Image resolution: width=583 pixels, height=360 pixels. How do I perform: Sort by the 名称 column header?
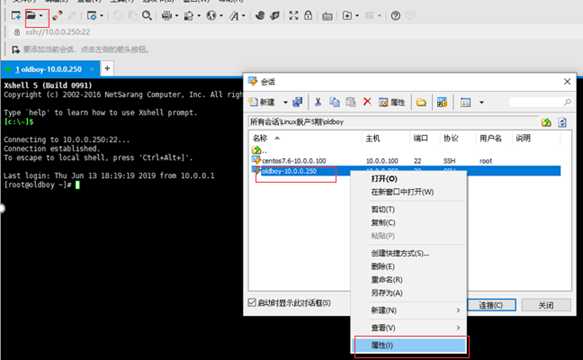tap(306, 138)
